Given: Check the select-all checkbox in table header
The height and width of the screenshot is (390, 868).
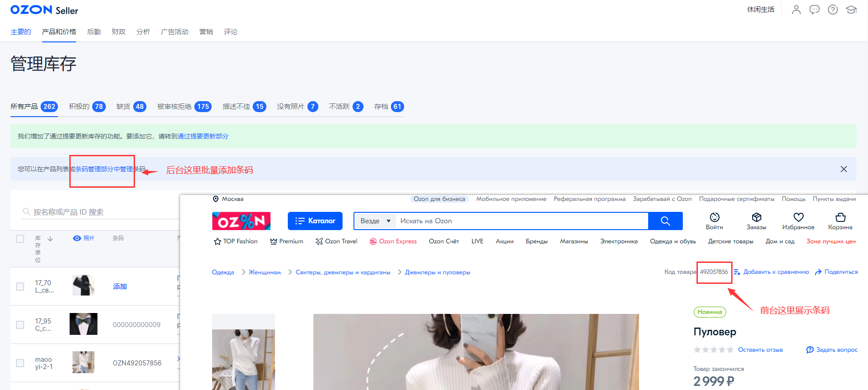Looking at the screenshot, I should pyautogui.click(x=20, y=239).
